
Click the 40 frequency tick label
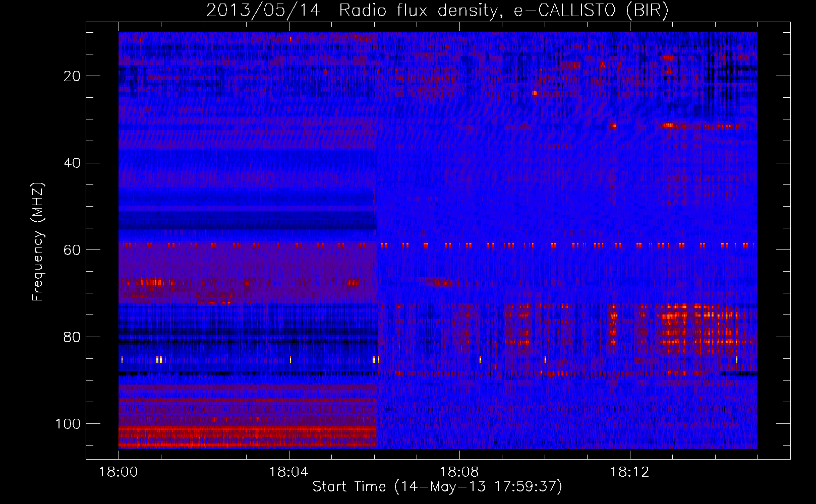[72, 163]
